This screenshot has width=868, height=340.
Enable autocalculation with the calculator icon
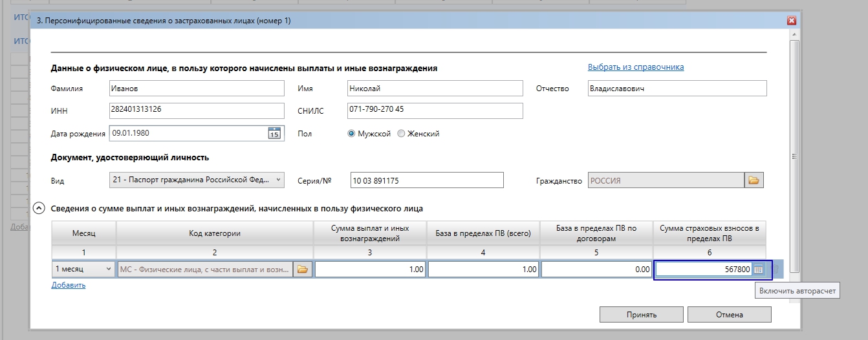(759, 270)
